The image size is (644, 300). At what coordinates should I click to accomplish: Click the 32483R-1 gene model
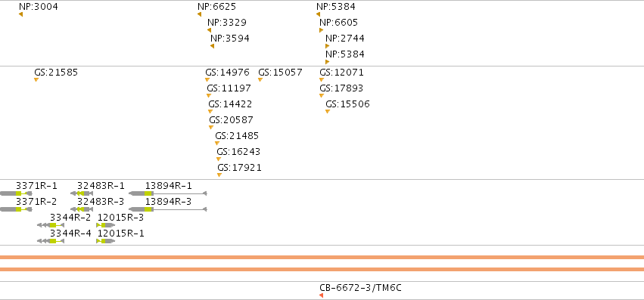[82, 193]
